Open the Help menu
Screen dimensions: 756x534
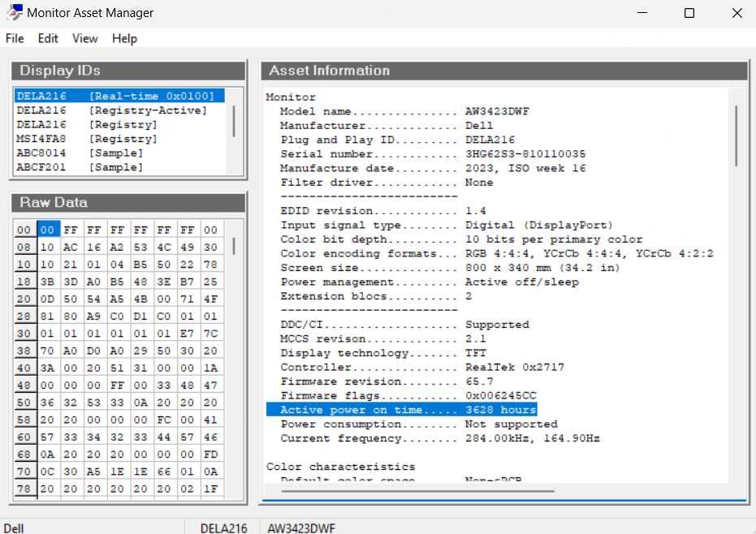coord(124,39)
